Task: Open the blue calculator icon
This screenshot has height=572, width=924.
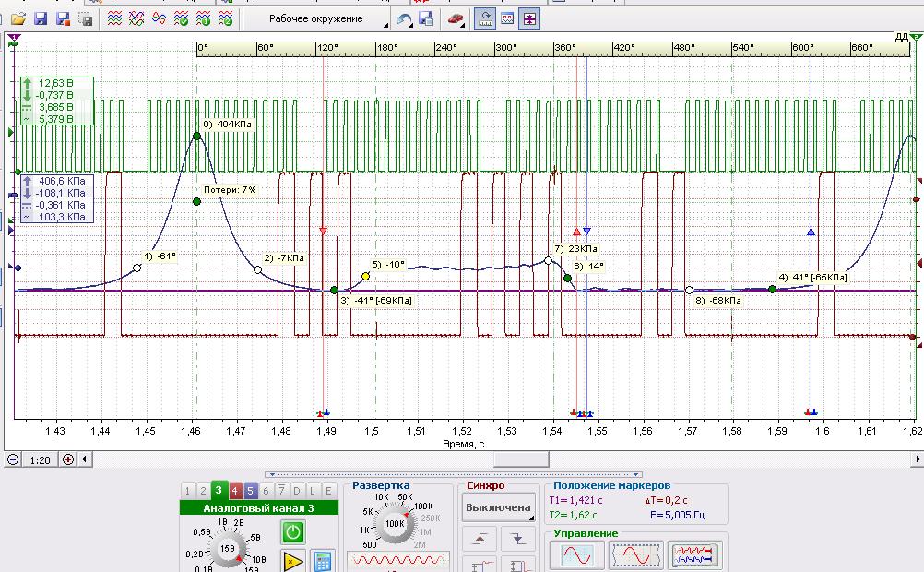Action: coord(323,561)
